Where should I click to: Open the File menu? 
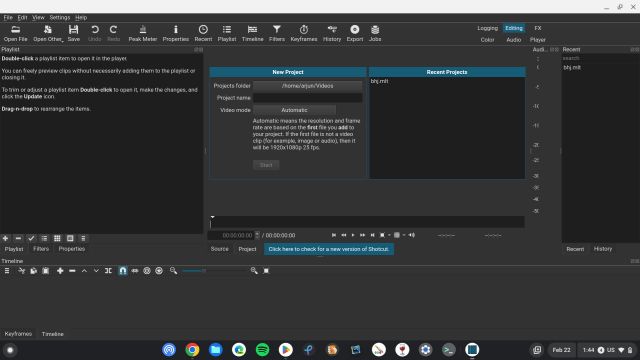pos(8,18)
